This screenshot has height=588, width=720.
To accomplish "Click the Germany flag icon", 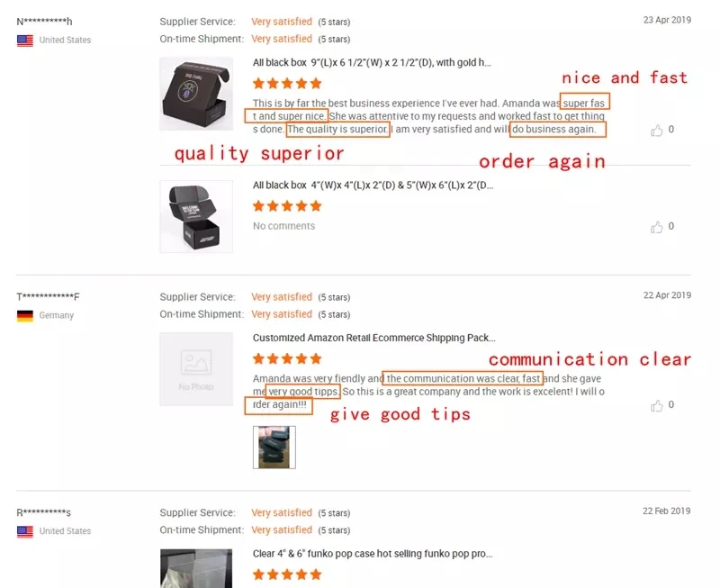I will point(25,316).
